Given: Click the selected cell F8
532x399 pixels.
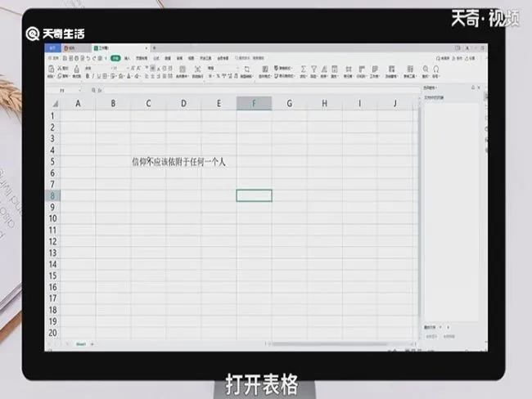Looking at the screenshot, I should [254, 195].
